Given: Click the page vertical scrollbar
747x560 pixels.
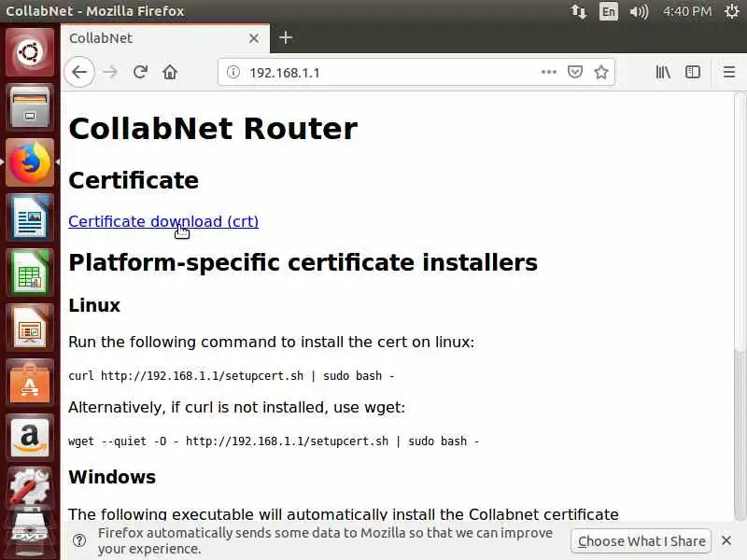Looking at the screenshot, I should coord(740,307).
